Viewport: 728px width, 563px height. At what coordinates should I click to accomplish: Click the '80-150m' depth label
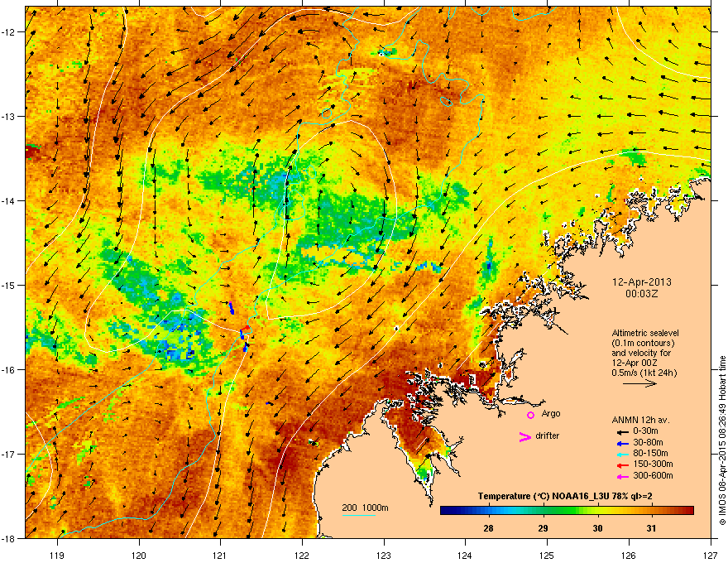point(650,453)
